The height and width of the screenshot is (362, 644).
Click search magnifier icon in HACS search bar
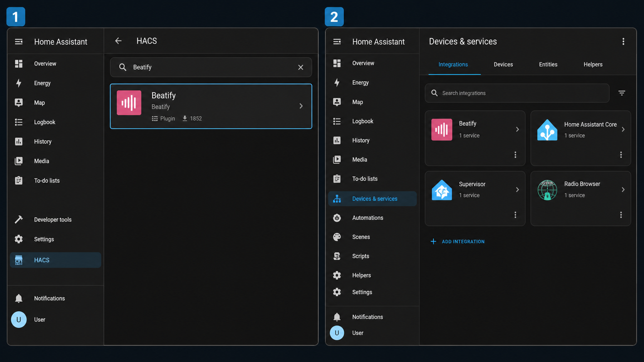point(122,67)
